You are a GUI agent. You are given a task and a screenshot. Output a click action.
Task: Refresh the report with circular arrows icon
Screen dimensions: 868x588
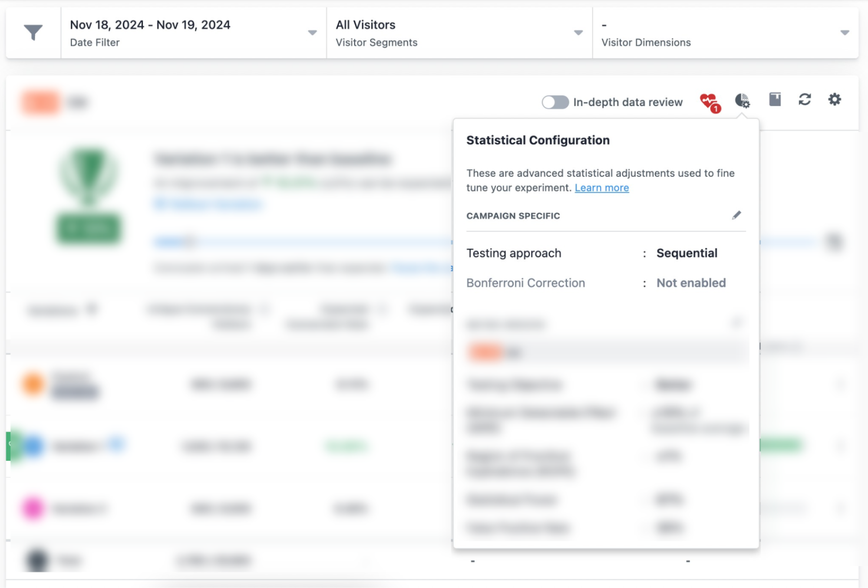[x=805, y=100]
